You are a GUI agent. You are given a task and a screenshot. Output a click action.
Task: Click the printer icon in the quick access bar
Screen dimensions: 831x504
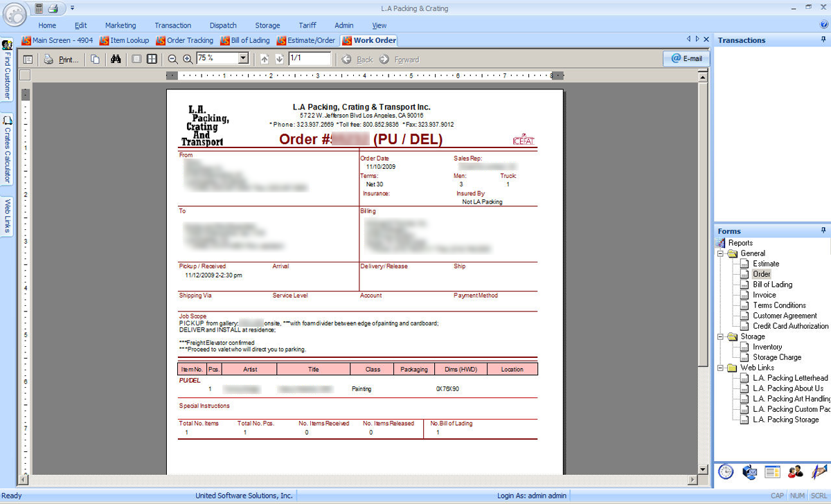tap(53, 8)
